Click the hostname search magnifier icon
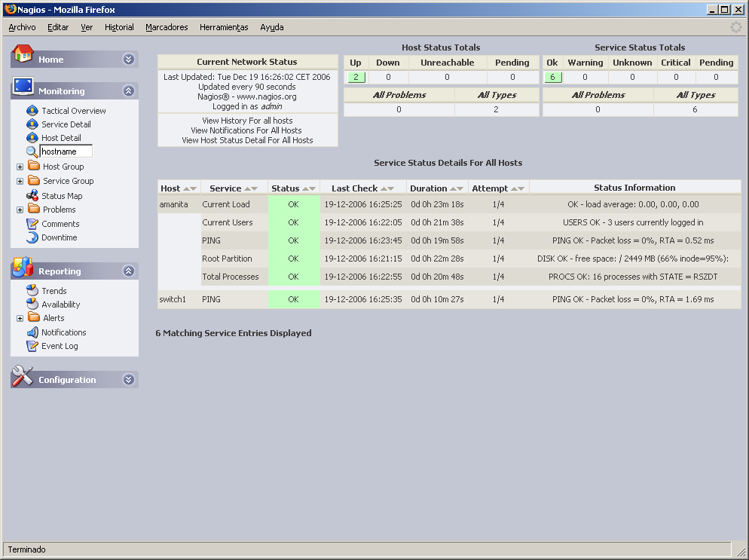Image resolution: width=749 pixels, height=560 pixels. click(x=32, y=152)
